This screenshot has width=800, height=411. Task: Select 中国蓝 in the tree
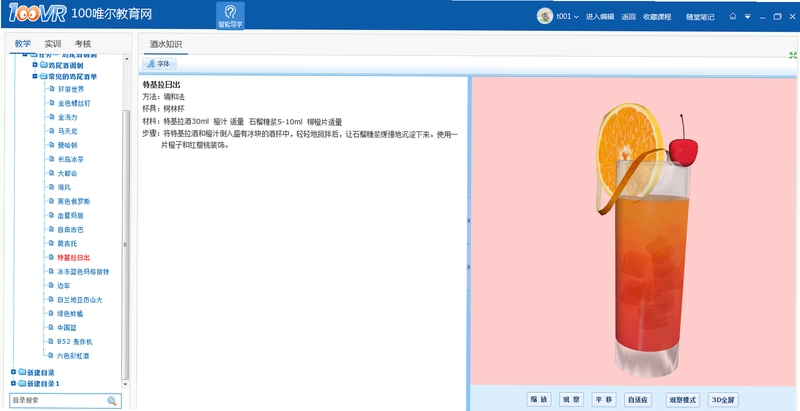click(68, 328)
